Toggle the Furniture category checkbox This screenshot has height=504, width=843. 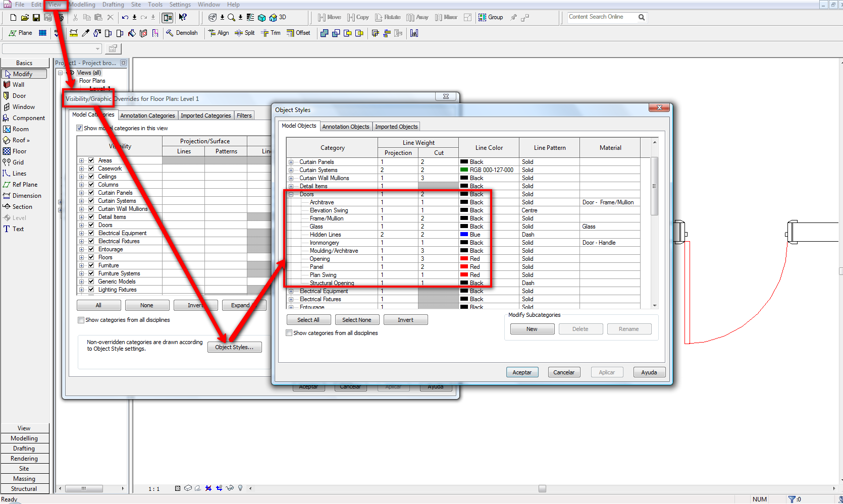click(x=91, y=265)
